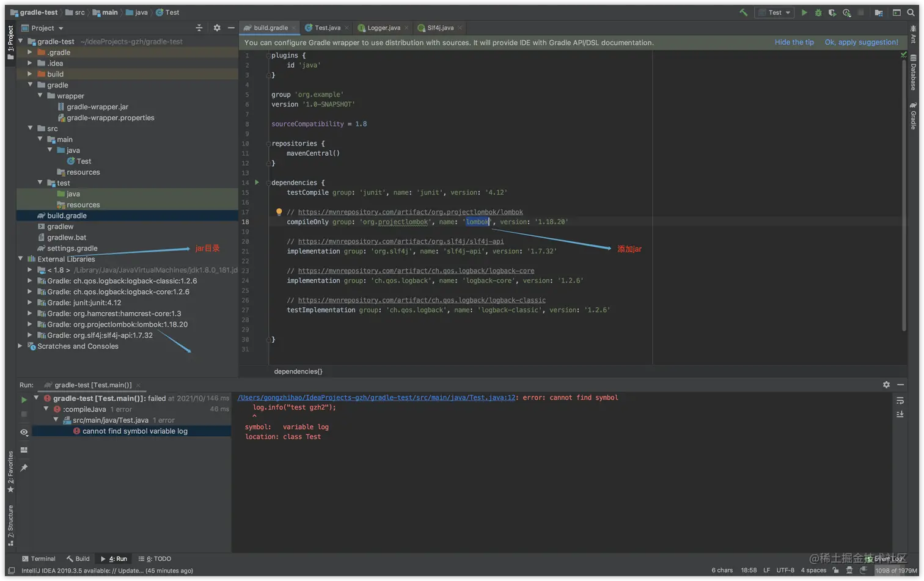Run with Coverage from the toolbar
Image resolution: width=924 pixels, height=581 pixels.
click(x=832, y=12)
